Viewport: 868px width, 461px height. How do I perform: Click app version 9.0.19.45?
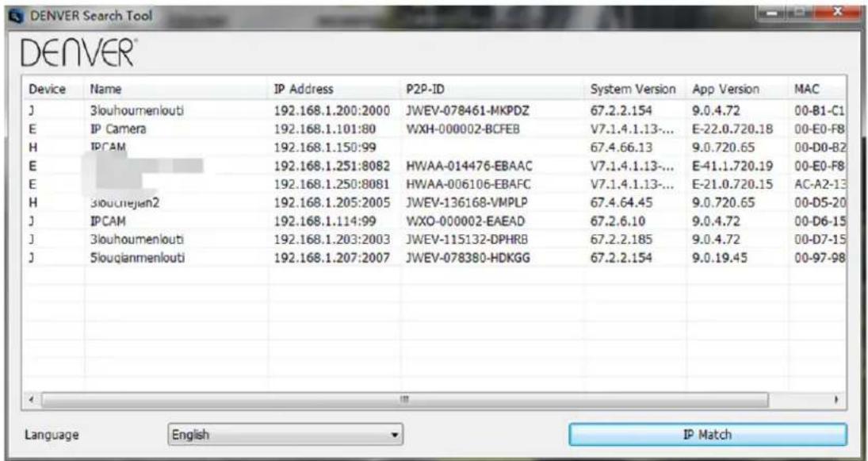click(x=720, y=258)
